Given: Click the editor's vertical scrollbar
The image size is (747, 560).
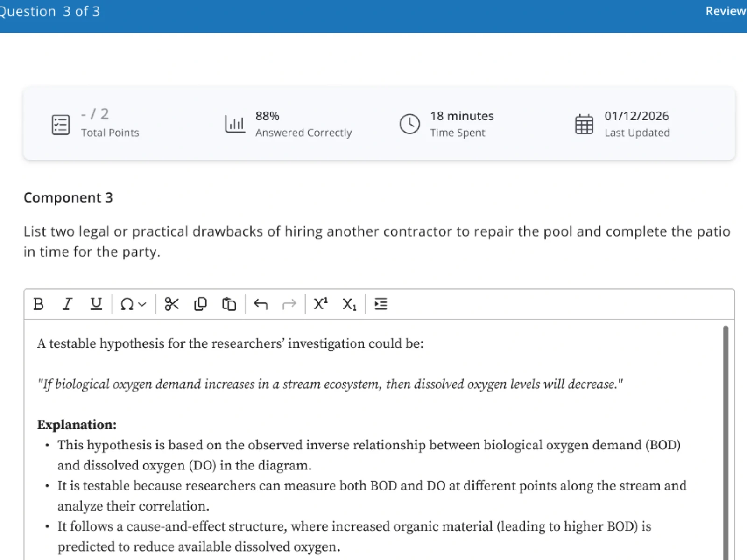Looking at the screenshot, I should pyautogui.click(x=726, y=442).
